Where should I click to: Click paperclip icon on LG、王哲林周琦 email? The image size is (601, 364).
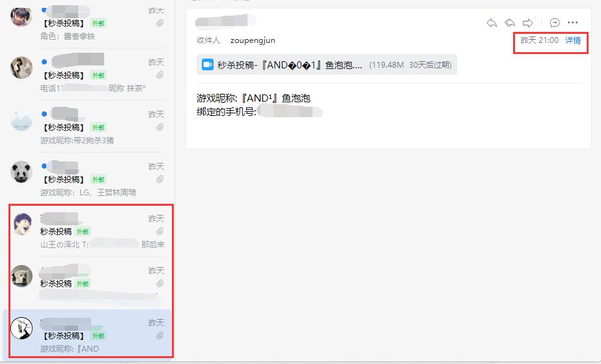[160, 179]
